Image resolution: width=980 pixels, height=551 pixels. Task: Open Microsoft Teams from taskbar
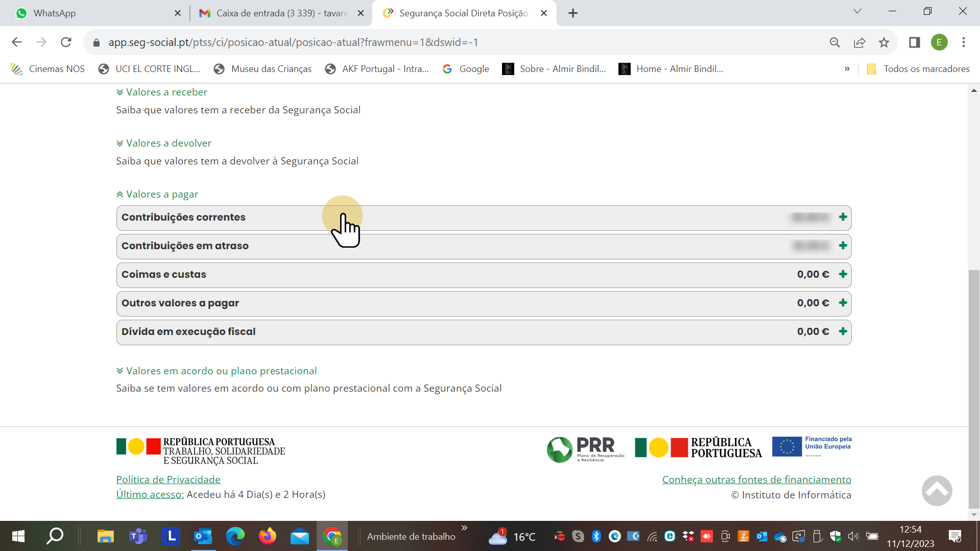click(x=138, y=536)
